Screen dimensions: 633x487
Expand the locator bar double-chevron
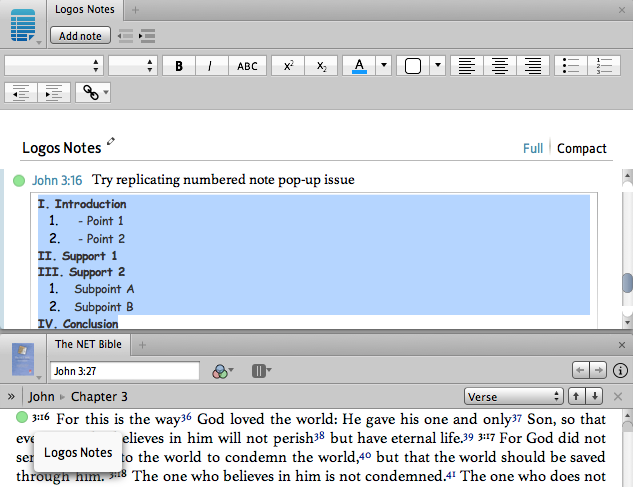[x=11, y=397]
